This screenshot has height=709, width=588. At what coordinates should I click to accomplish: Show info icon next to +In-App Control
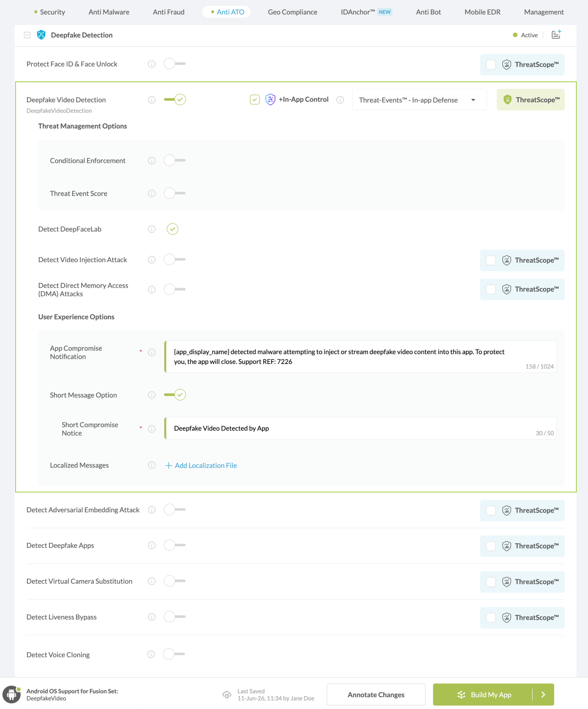[340, 100]
